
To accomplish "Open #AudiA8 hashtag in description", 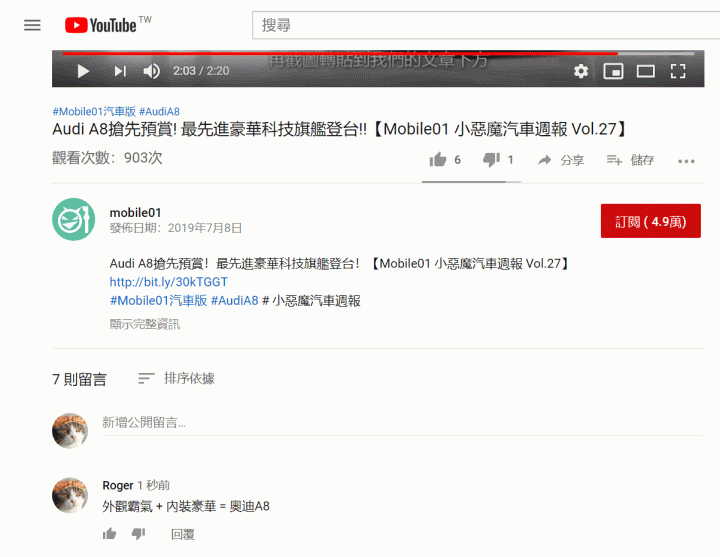I will coord(235,300).
